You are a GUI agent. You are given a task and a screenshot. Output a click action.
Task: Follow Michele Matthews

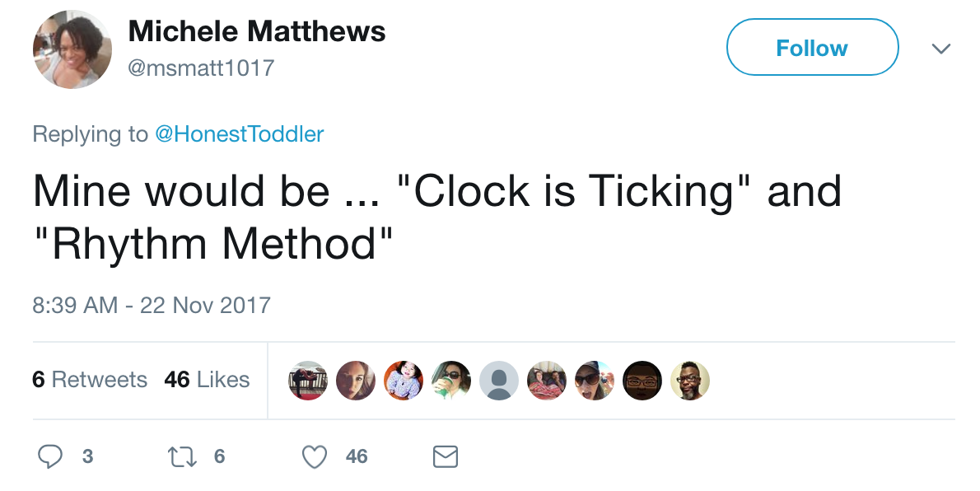click(813, 47)
